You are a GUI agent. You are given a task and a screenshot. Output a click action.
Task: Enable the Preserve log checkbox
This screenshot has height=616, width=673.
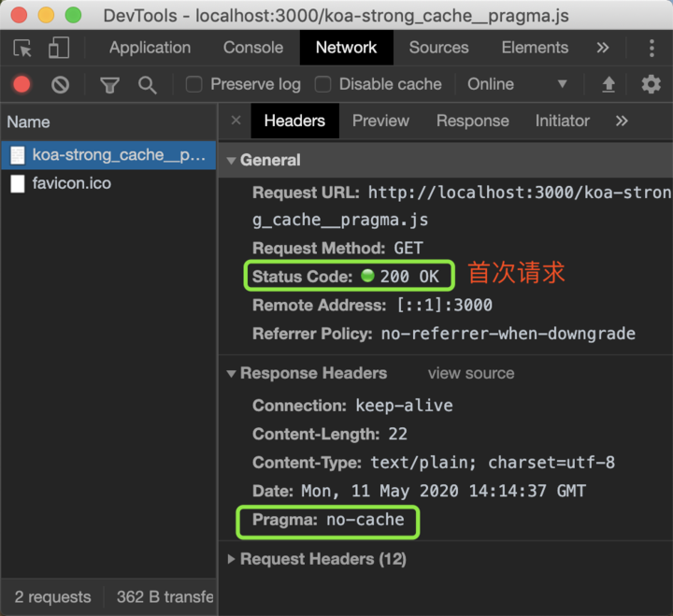point(193,84)
